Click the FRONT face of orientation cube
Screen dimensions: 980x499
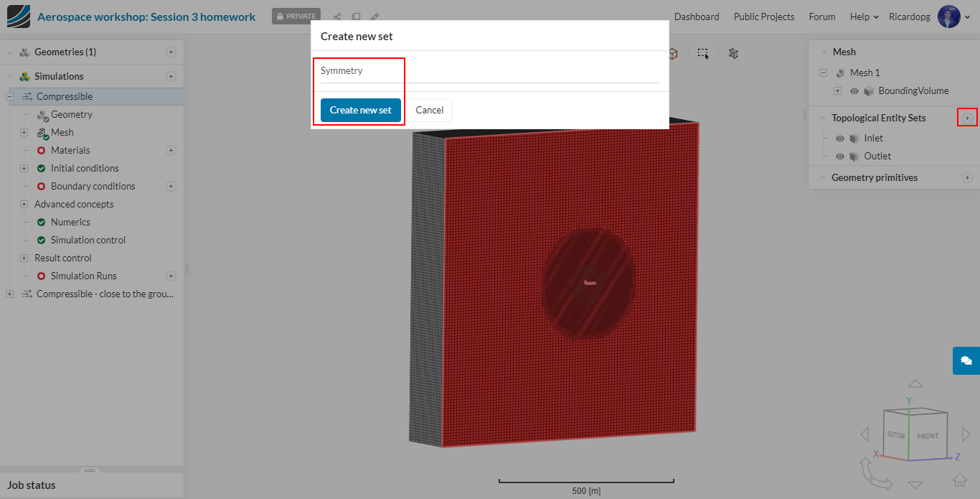point(928,436)
